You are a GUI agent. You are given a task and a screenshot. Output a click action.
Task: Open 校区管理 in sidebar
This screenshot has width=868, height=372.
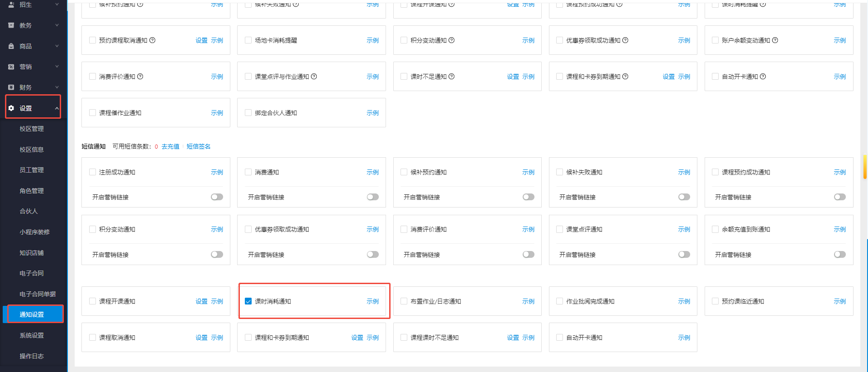(x=32, y=129)
